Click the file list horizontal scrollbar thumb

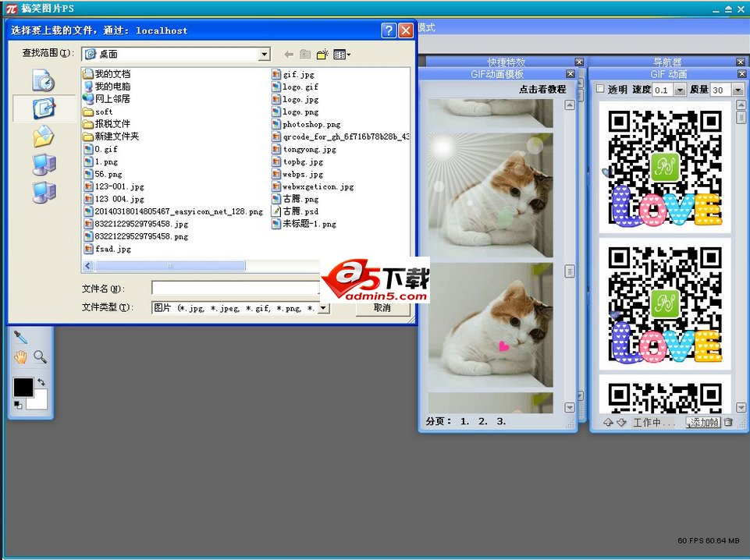click(170, 266)
